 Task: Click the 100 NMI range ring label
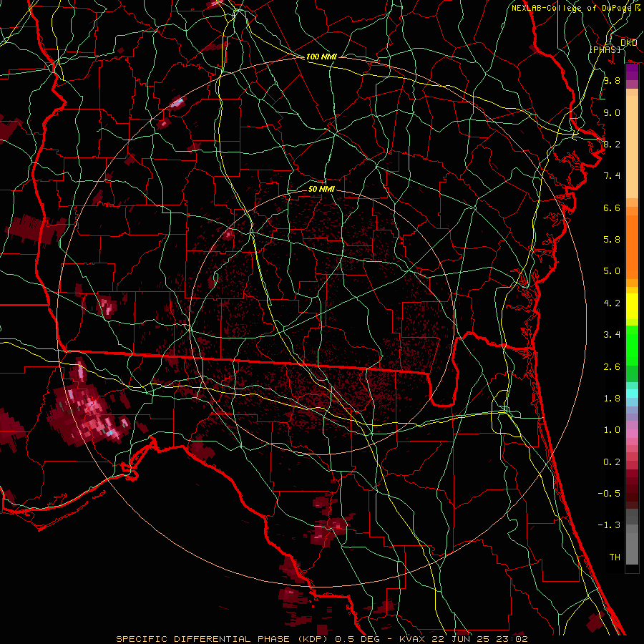pos(321,57)
